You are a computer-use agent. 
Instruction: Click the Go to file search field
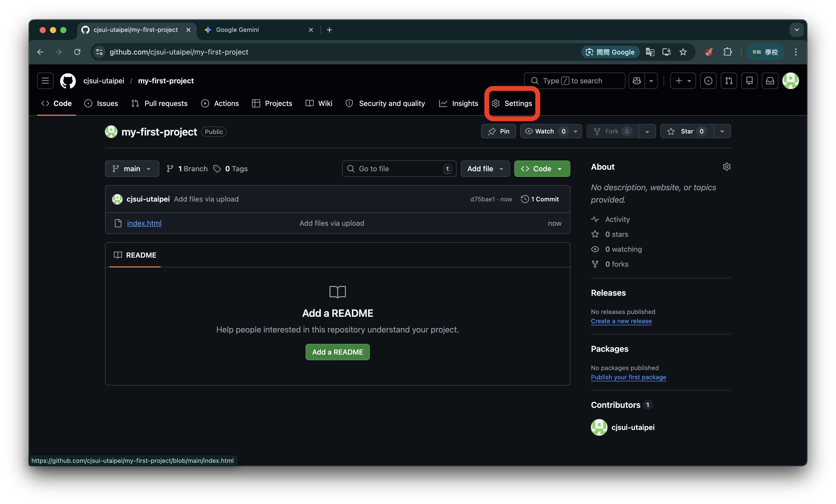point(399,168)
